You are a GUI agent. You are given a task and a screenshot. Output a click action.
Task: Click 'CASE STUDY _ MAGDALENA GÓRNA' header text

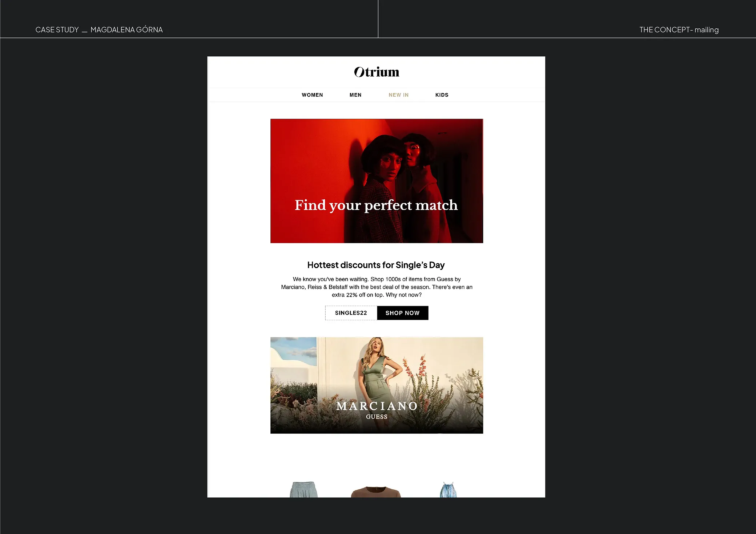pos(99,30)
